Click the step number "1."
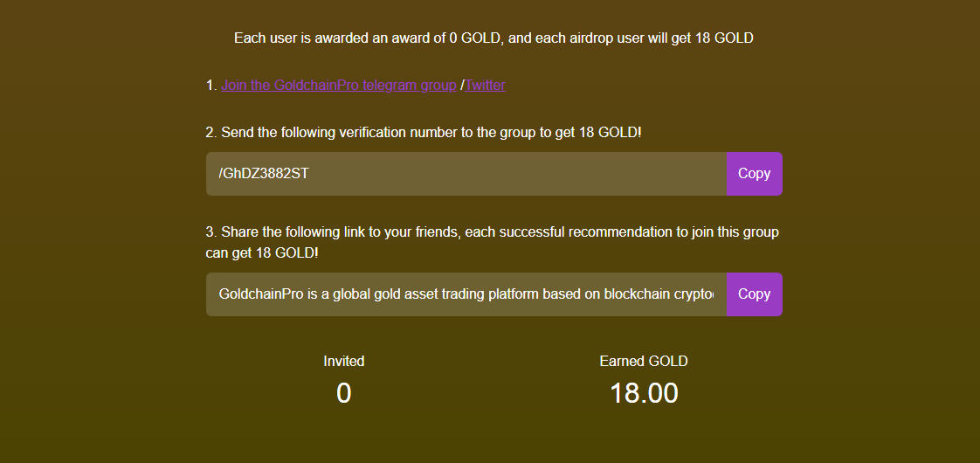 pyautogui.click(x=210, y=86)
